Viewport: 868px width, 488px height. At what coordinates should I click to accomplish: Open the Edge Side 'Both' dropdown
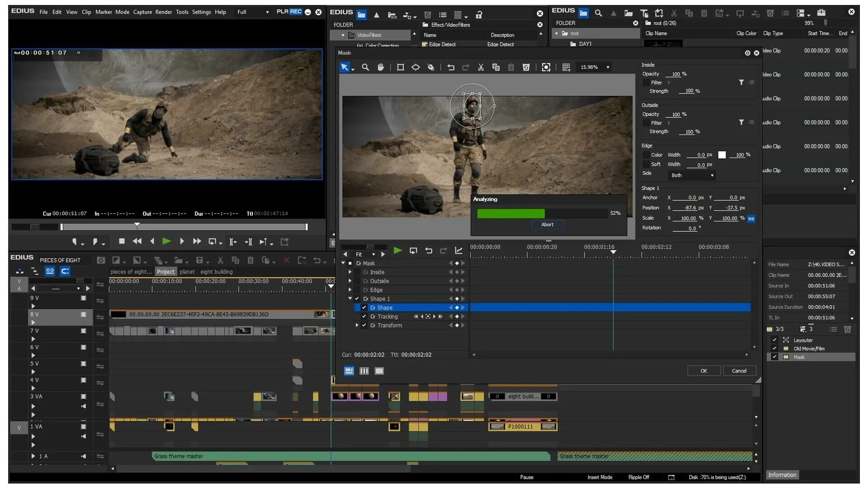tap(692, 175)
